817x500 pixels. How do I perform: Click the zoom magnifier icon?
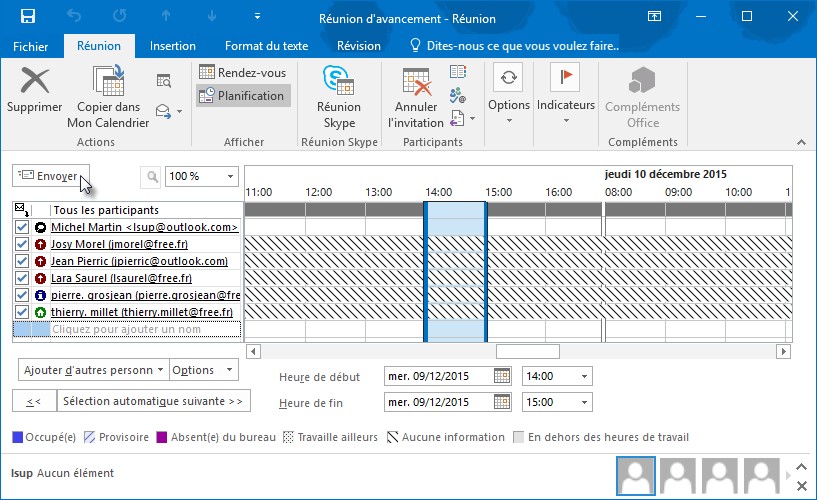pyautogui.click(x=152, y=176)
